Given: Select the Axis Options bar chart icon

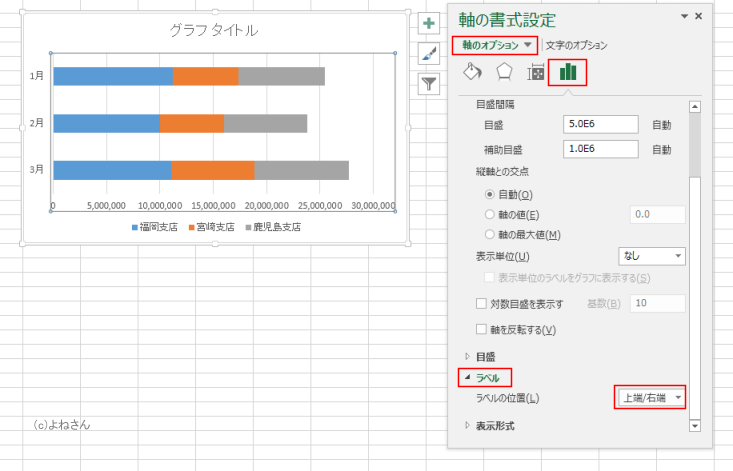Looking at the screenshot, I should pos(568,72).
